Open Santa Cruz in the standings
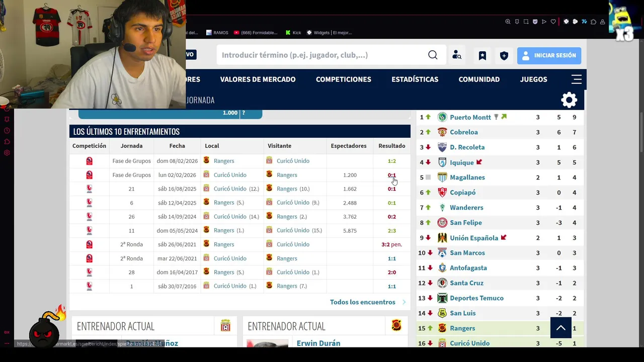The height and width of the screenshot is (362, 644). pyautogui.click(x=466, y=283)
